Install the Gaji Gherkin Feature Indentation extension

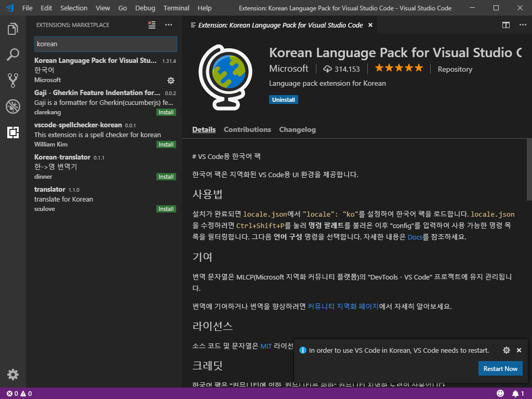tap(166, 112)
